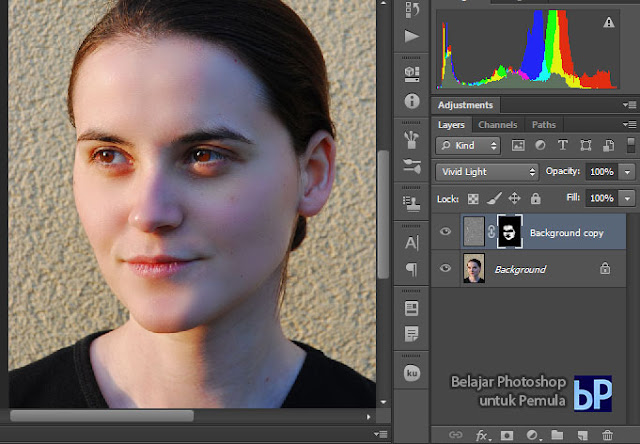640x444 pixels.
Task: Open the Clone Source stamp panel icon
Action: pos(412,204)
